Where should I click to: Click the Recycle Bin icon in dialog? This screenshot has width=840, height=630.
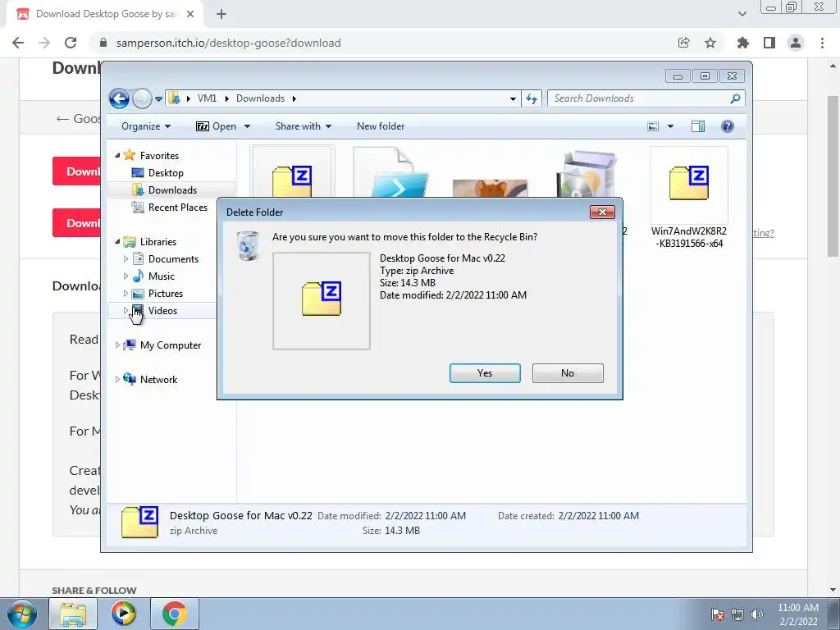click(x=248, y=246)
